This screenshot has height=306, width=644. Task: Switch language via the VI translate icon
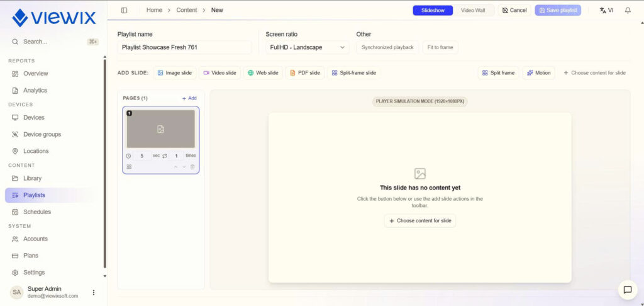[x=606, y=10]
